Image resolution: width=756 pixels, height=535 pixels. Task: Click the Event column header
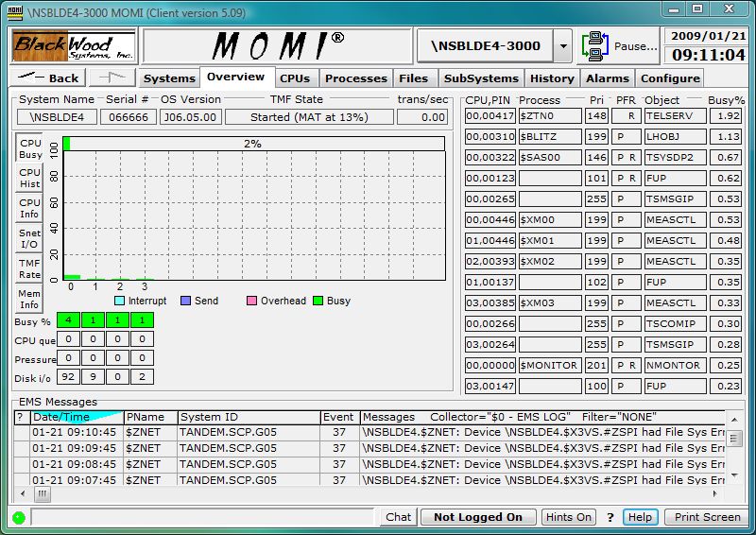338,417
